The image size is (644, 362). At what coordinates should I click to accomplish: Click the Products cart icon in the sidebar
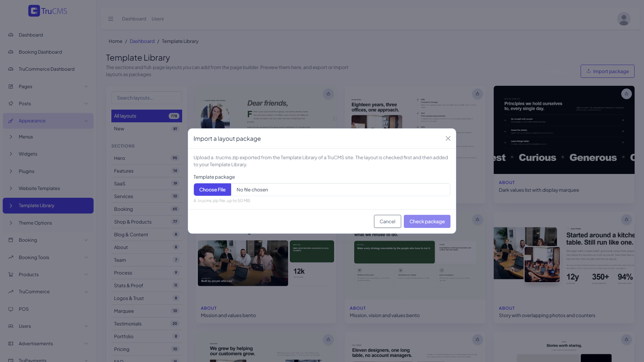pos(11,275)
